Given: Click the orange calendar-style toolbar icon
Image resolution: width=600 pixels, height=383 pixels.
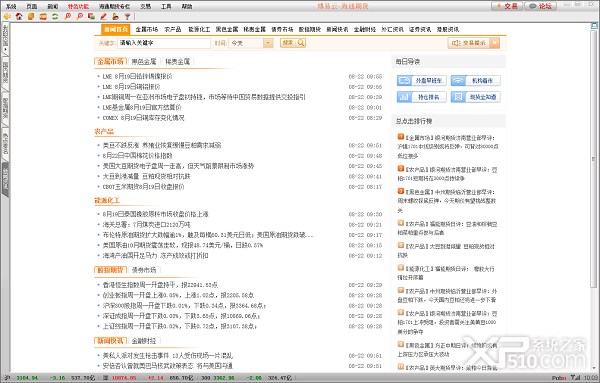Looking at the screenshot, I should [x=43, y=16].
